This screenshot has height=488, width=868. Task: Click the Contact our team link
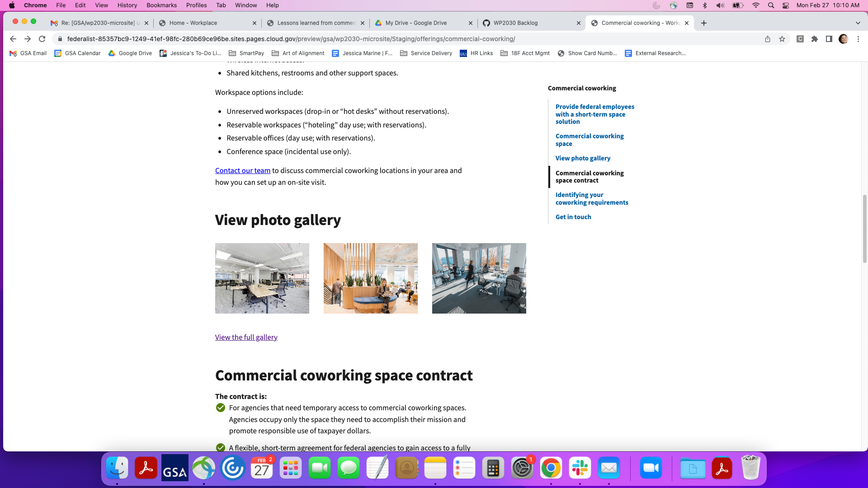click(242, 170)
